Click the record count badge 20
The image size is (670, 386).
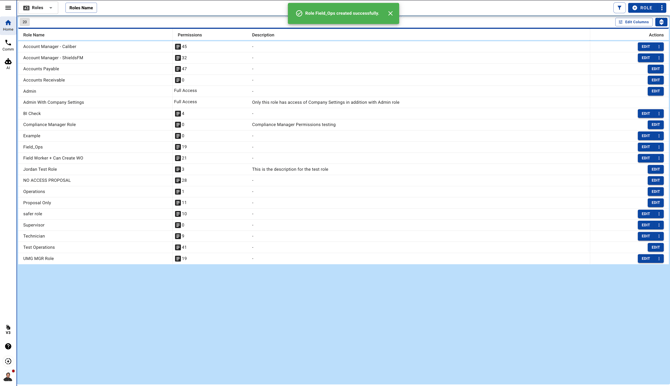[x=25, y=22]
